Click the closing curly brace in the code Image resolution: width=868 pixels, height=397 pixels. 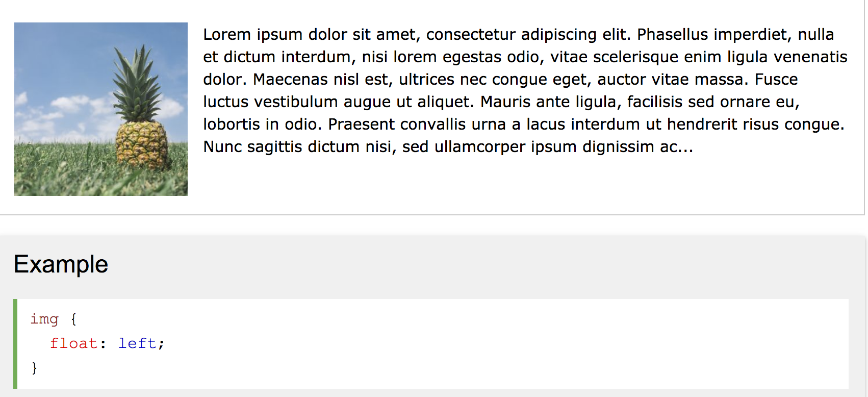click(34, 368)
